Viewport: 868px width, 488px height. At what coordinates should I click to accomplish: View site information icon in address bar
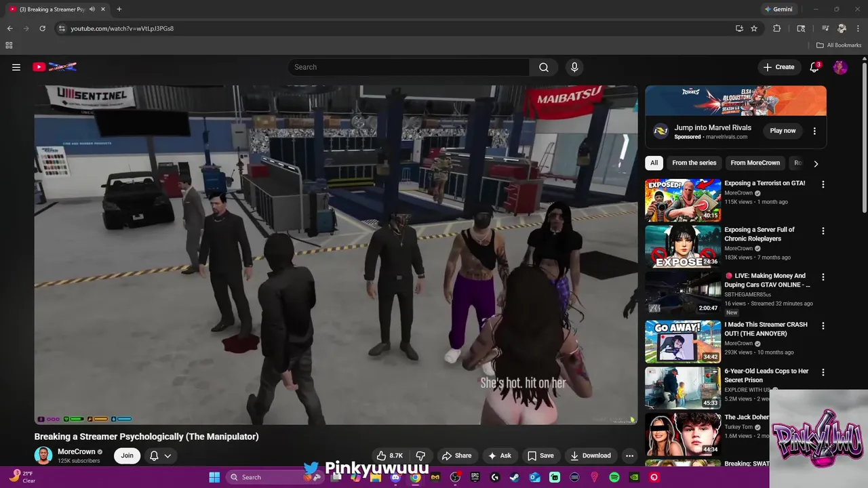(62, 28)
